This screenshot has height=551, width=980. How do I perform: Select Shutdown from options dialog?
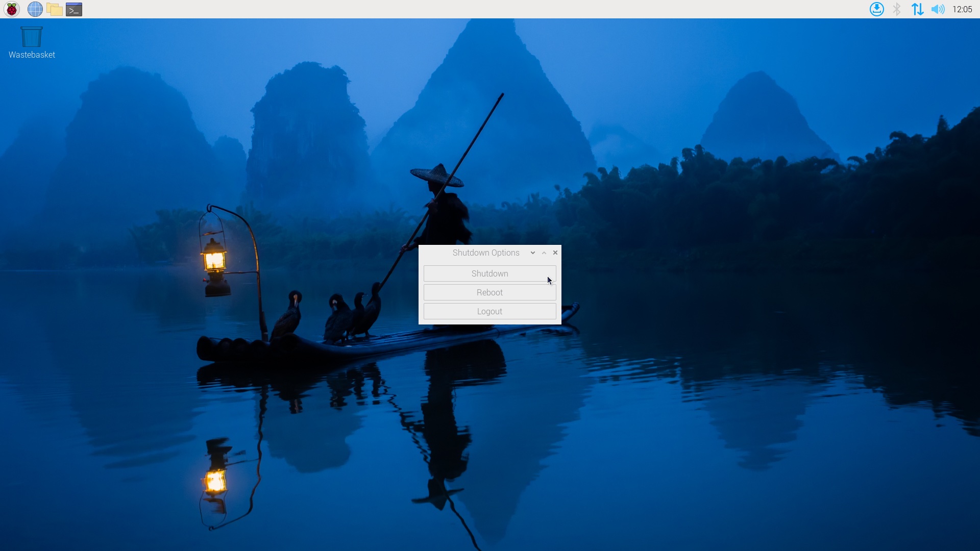click(x=490, y=273)
